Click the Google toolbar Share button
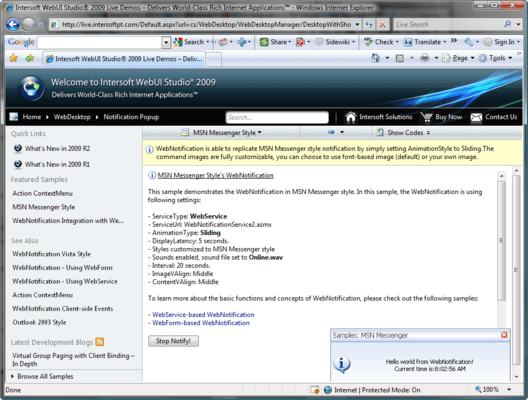Viewport: 528px width, 400px height. pyautogui.click(x=275, y=42)
